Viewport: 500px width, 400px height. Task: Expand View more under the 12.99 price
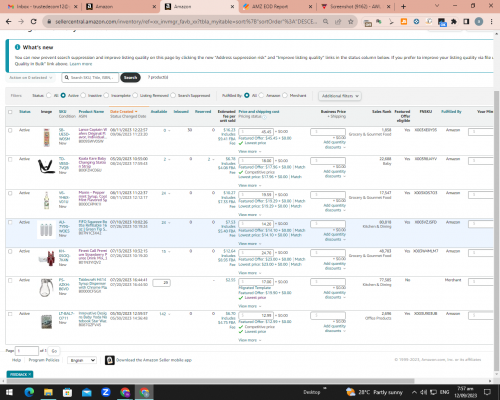coord(250,340)
